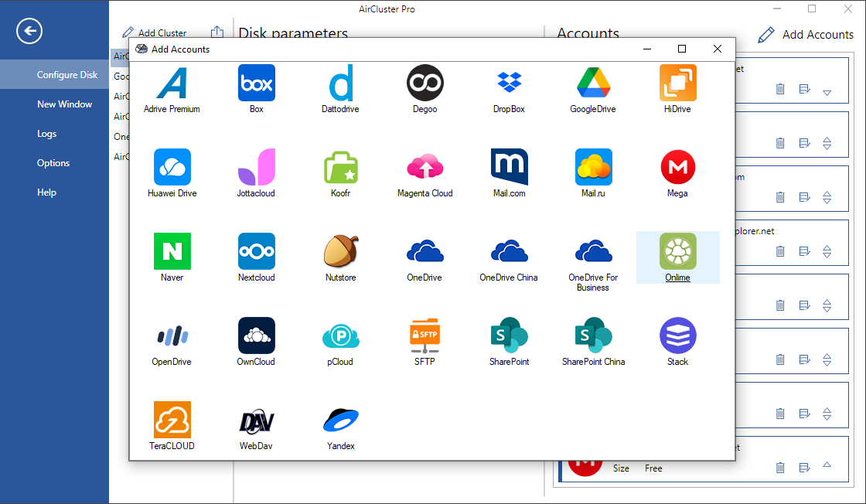Click the share icon next to Add Cluster
This screenshot has height=504, width=866.
point(217,32)
